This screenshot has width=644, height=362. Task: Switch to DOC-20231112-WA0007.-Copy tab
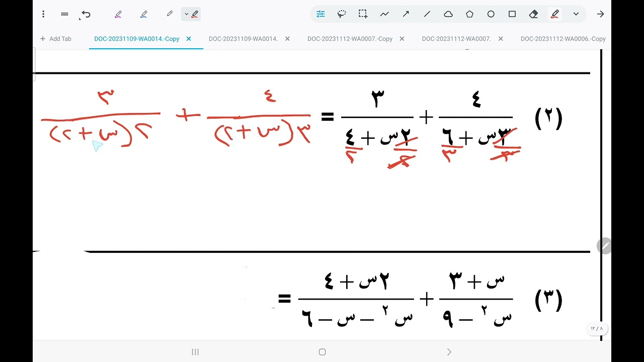click(350, 39)
